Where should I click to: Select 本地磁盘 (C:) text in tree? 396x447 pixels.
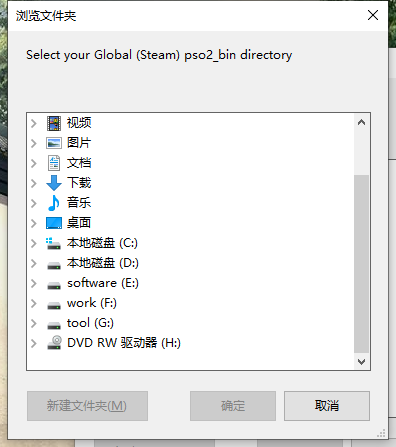(102, 243)
